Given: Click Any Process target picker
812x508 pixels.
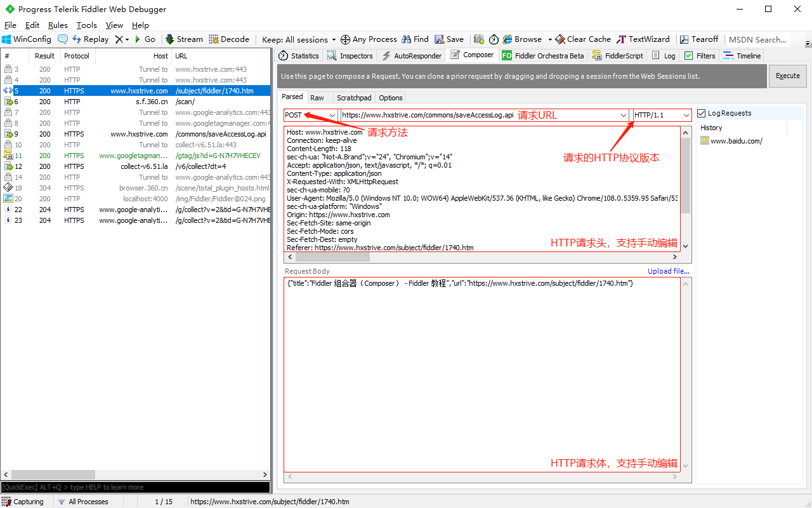Looking at the screenshot, I should click(x=369, y=39).
